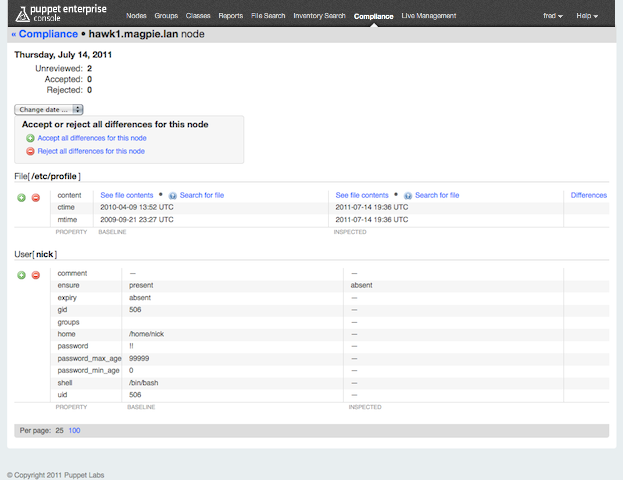This screenshot has width=623, height=480.
Task: Click baseline search magnifier icon
Action: (x=172, y=195)
